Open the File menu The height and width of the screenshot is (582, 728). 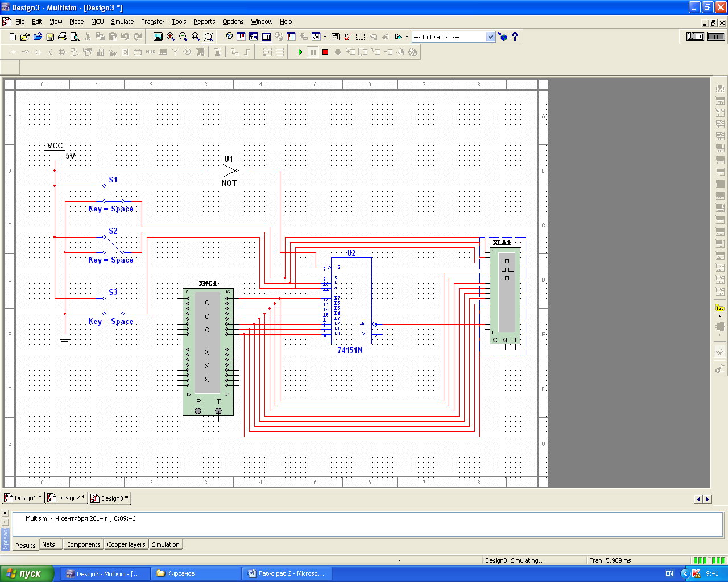tap(20, 22)
